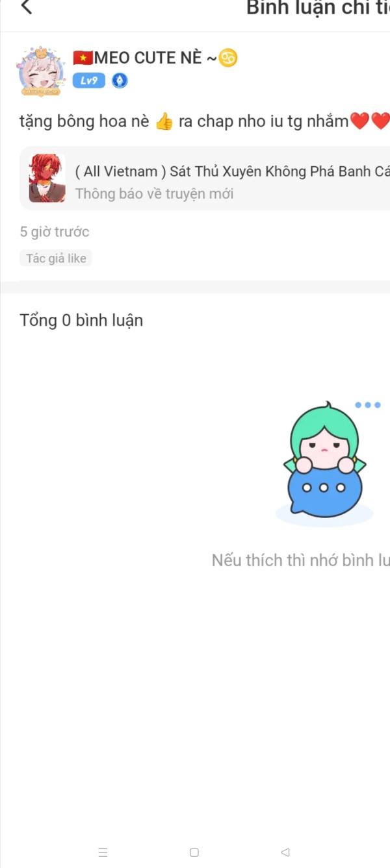
Task: Tap the Lv9 level badge
Action: [x=88, y=81]
